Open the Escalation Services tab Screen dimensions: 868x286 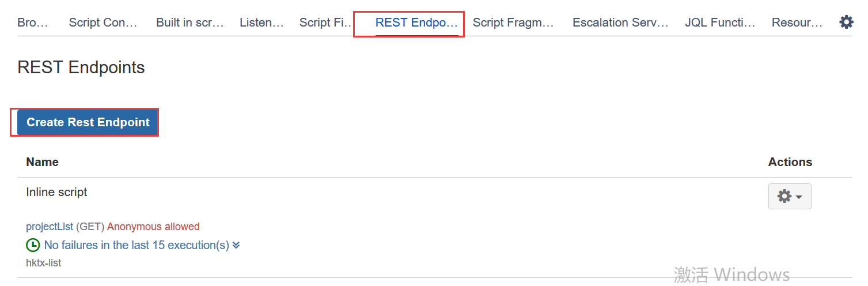(x=620, y=22)
